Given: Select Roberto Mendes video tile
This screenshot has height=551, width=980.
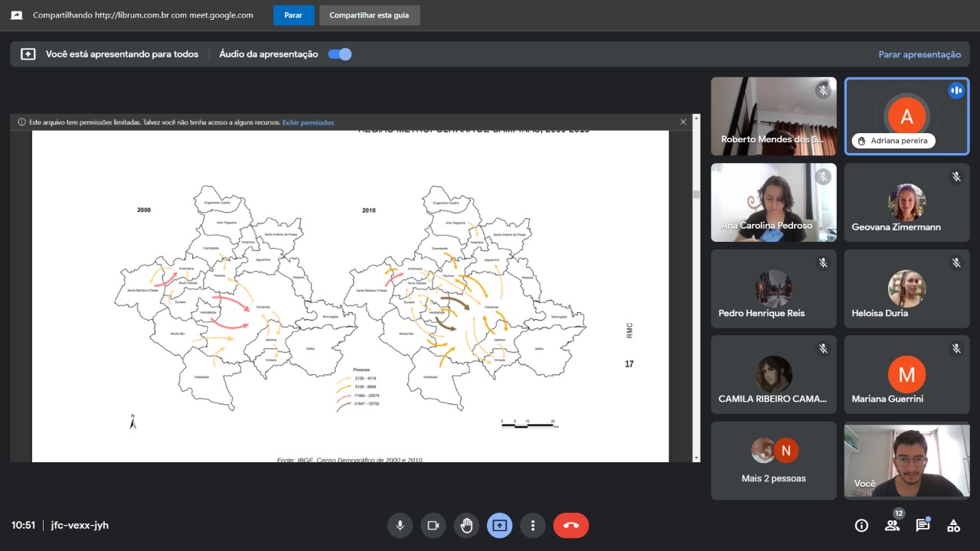Looking at the screenshot, I should point(774,116).
